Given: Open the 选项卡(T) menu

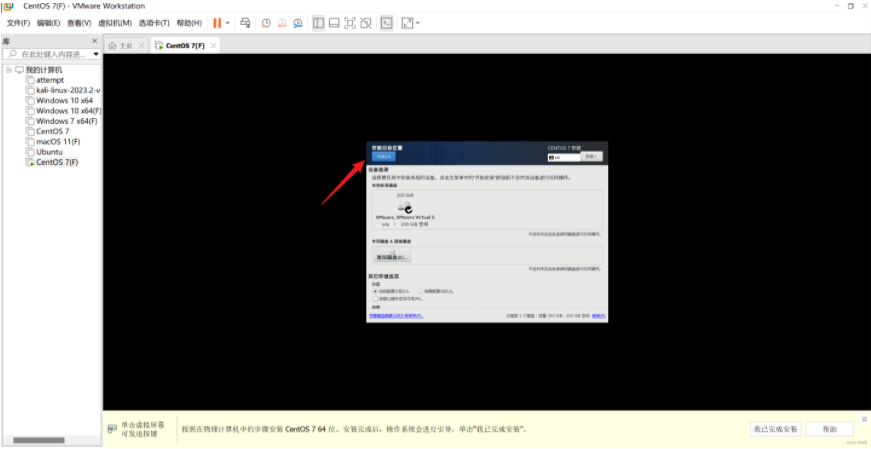Looking at the screenshot, I should coord(154,23).
